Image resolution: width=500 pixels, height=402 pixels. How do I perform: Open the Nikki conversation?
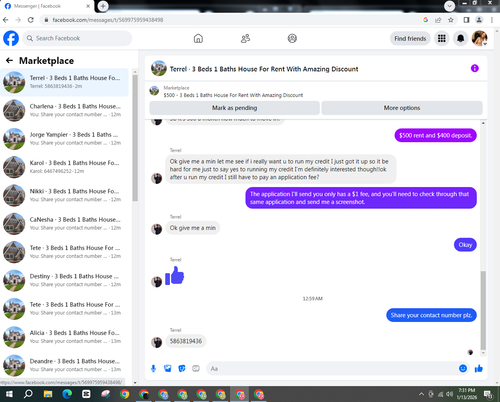(64, 195)
